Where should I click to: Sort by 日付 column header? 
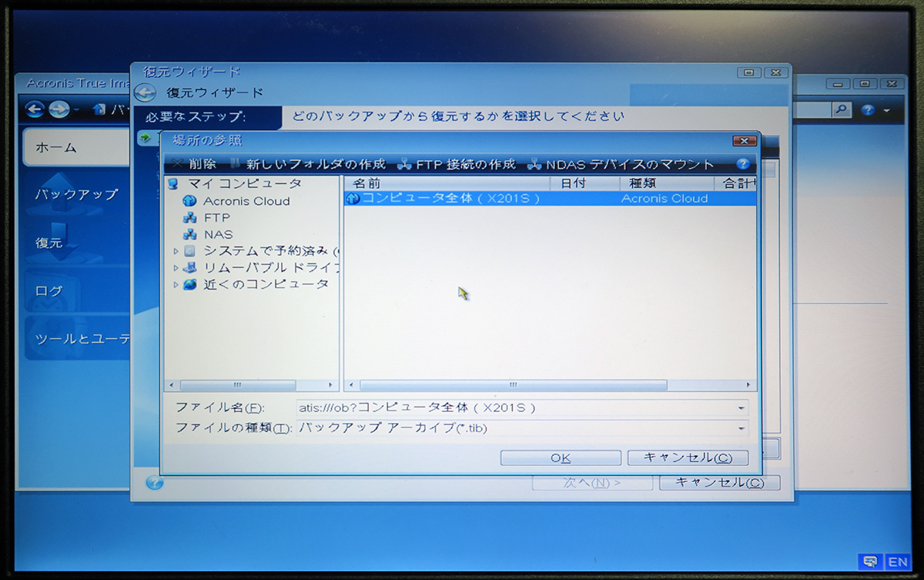[x=585, y=183]
